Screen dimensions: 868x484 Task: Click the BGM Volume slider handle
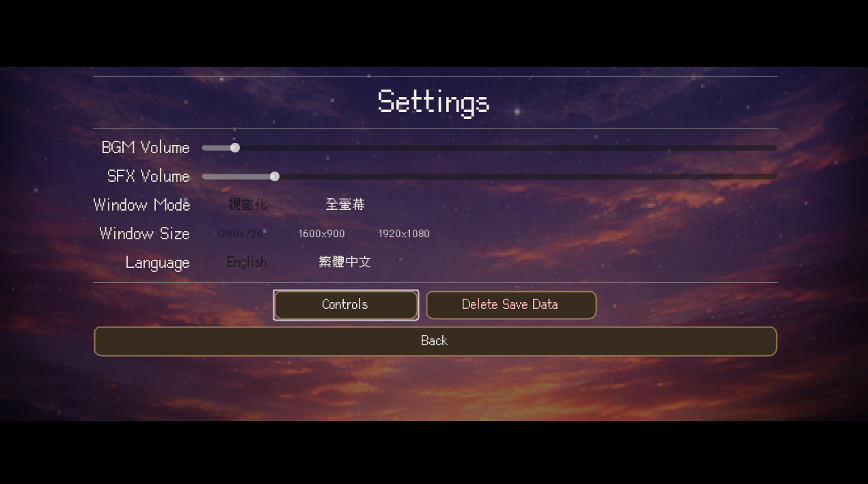coord(235,148)
